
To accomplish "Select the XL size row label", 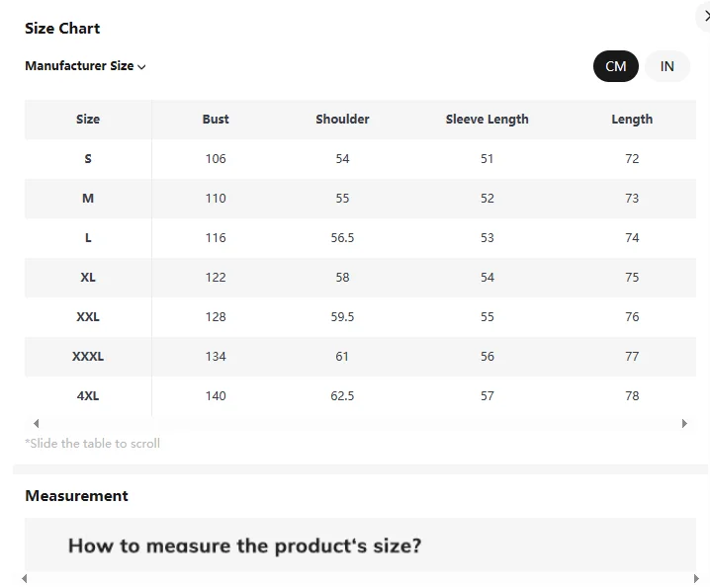I will point(88,278).
